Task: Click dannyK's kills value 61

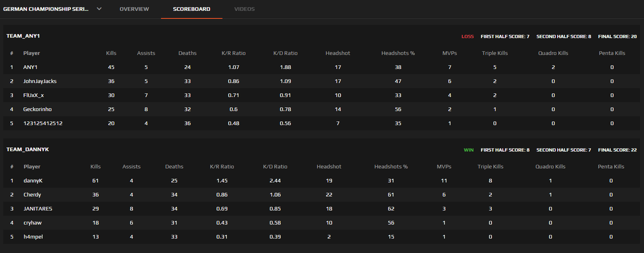Action: pyautogui.click(x=97, y=181)
